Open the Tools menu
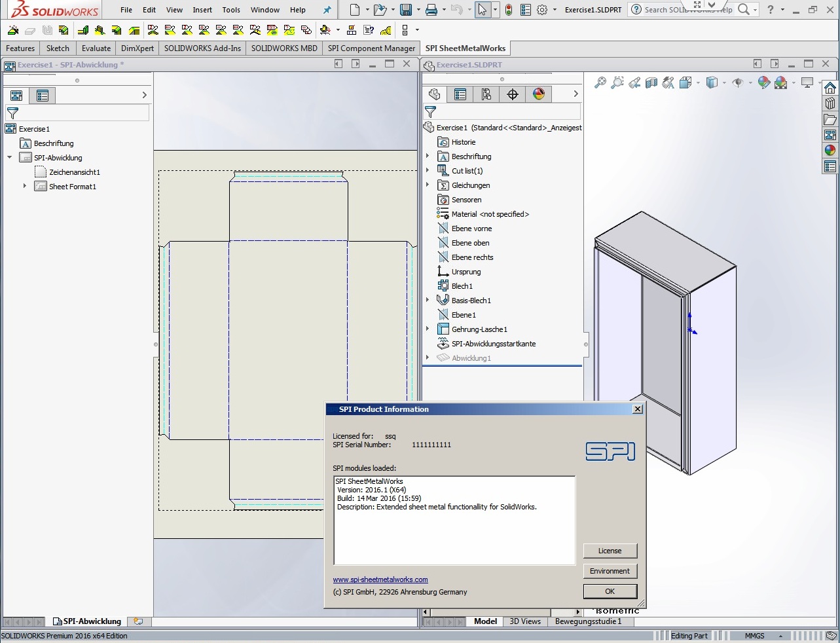 pos(231,10)
